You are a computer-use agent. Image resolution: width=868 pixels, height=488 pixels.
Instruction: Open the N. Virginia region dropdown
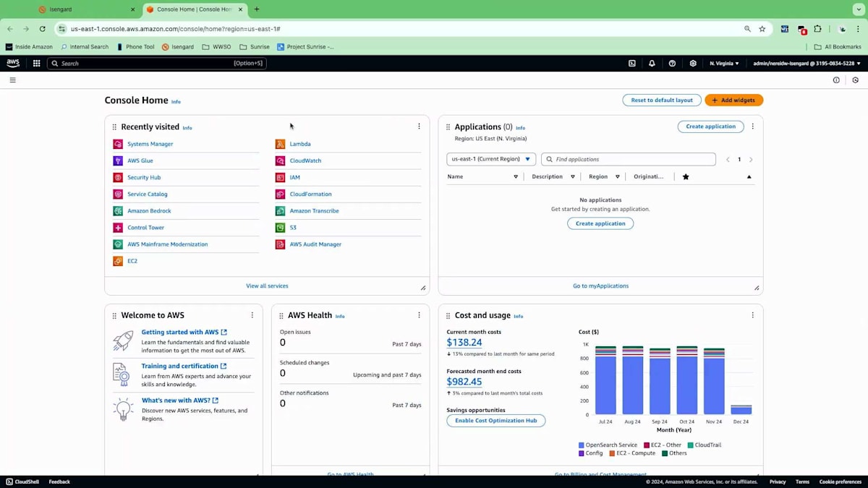(x=724, y=64)
